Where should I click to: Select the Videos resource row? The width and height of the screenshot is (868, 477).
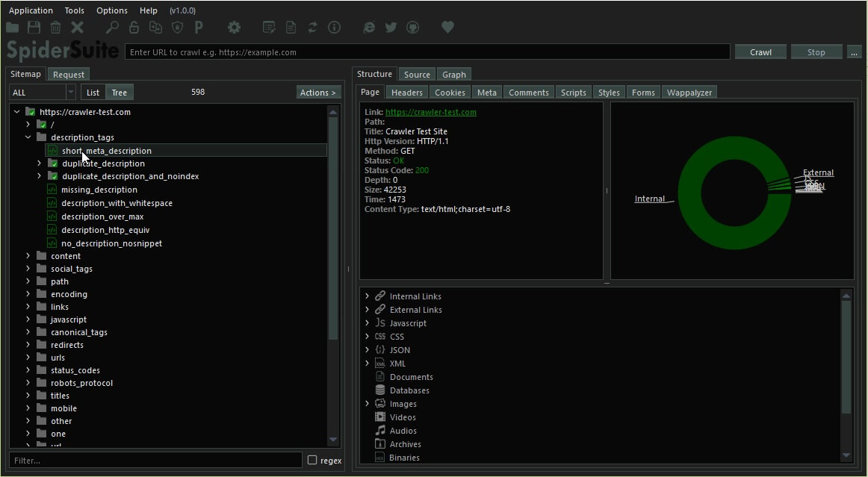tap(403, 417)
